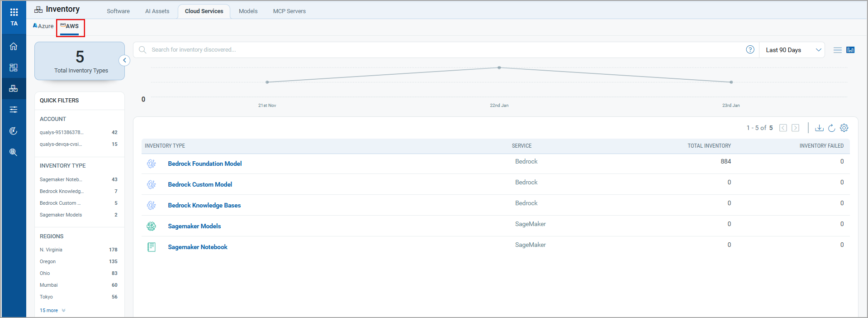Click the 21st Nov chart data point
Image resolution: width=868 pixels, height=318 pixels.
coord(267,82)
